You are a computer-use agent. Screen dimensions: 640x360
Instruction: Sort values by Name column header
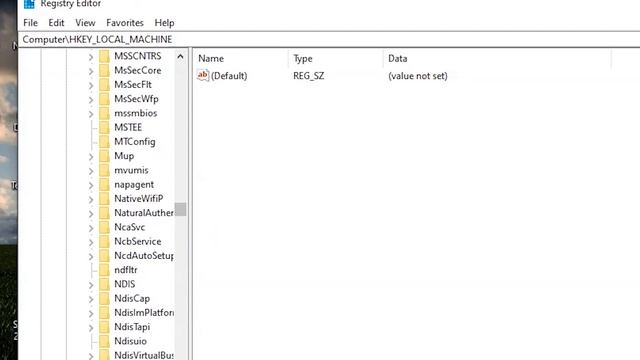click(241, 58)
